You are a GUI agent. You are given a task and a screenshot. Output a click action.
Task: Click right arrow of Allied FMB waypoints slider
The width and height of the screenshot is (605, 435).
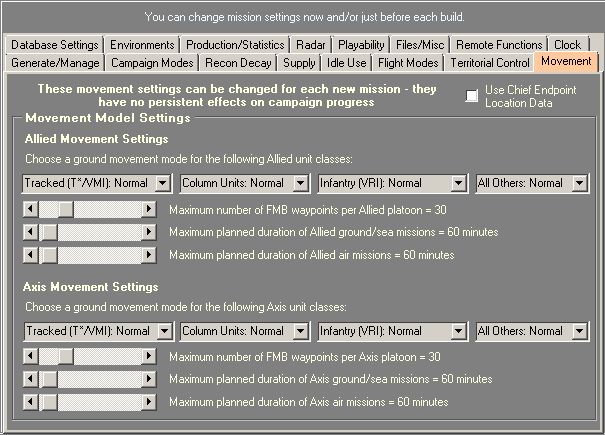(149, 209)
